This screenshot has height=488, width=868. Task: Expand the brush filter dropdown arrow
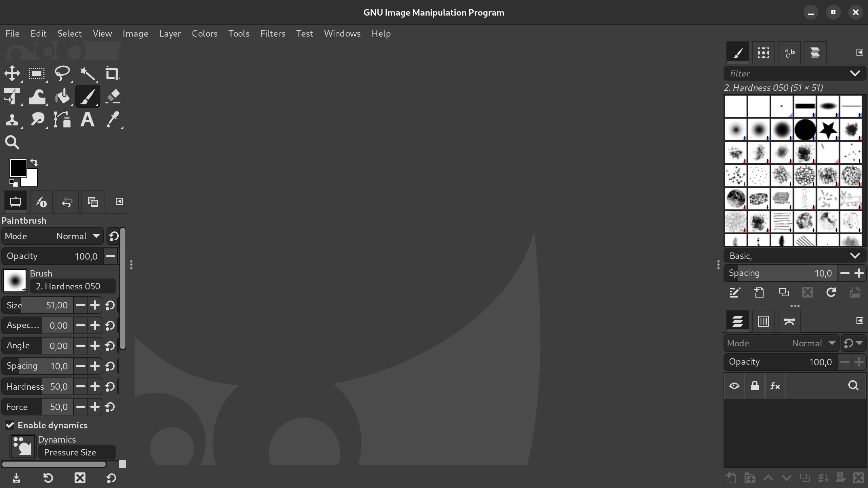click(855, 74)
